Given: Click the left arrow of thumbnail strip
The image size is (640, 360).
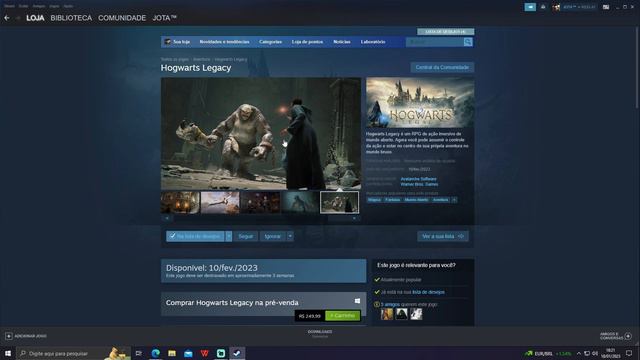Looking at the screenshot, I should (x=167, y=218).
